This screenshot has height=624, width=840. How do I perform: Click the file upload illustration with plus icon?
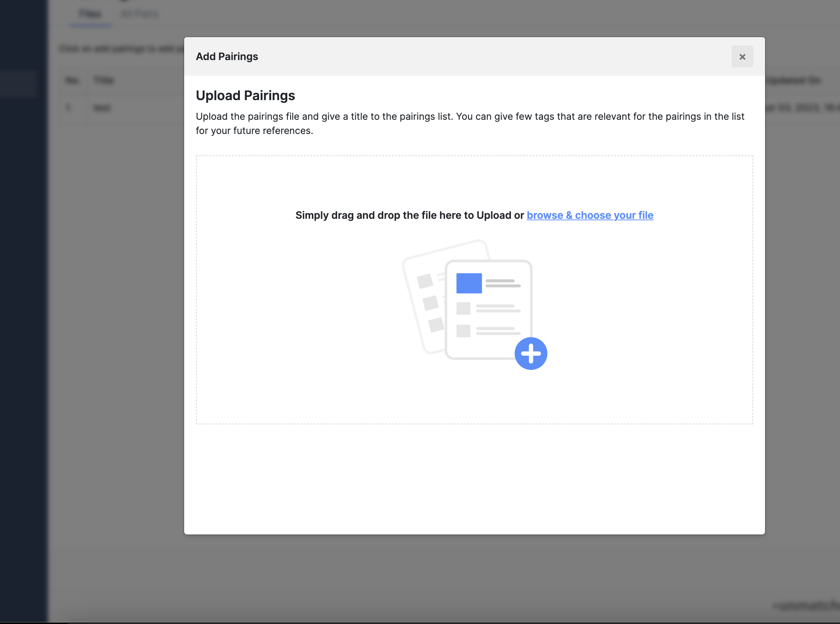click(474, 304)
